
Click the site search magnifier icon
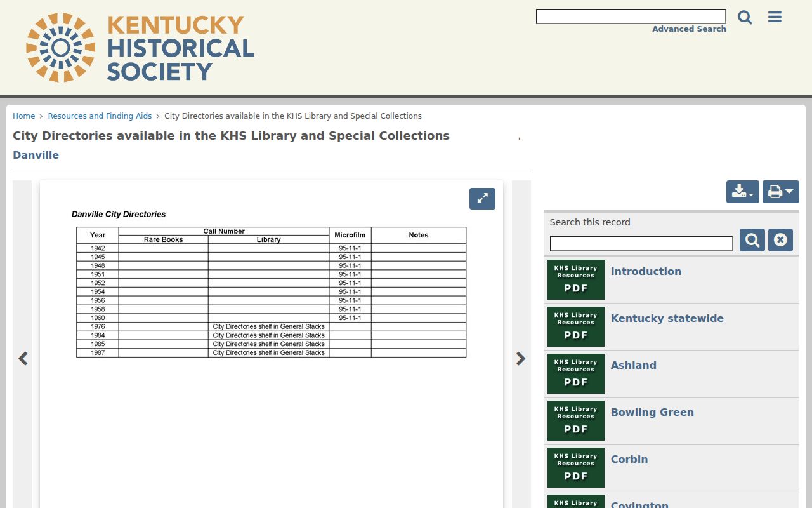click(745, 17)
